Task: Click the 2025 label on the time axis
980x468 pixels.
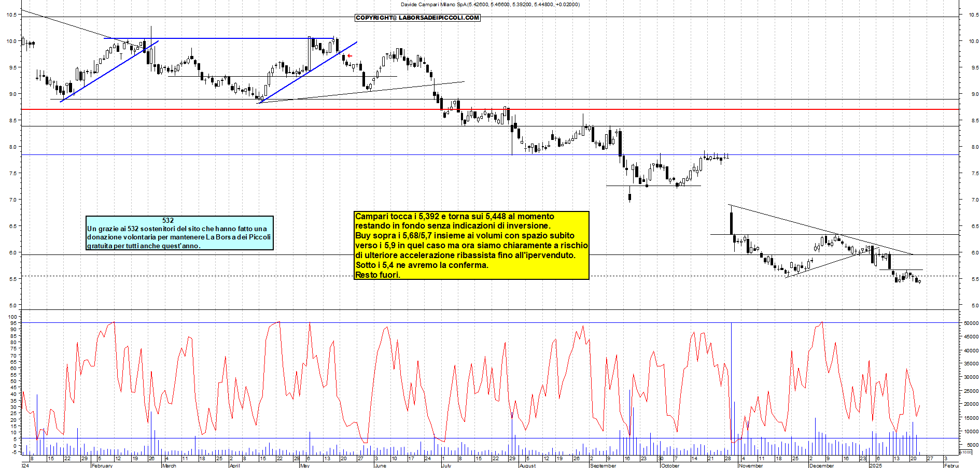Action: pos(875,465)
